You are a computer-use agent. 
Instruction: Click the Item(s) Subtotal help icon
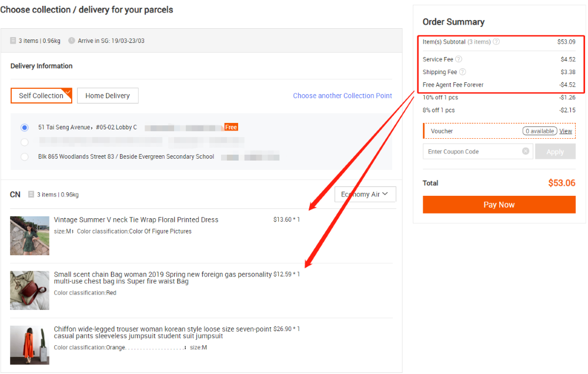tap(496, 42)
